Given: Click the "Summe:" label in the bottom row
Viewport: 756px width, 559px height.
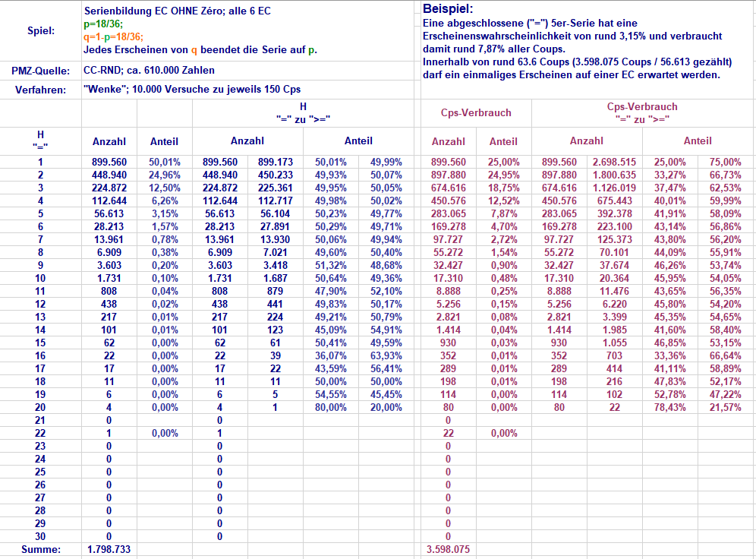Looking at the screenshot, I should 40,549.
